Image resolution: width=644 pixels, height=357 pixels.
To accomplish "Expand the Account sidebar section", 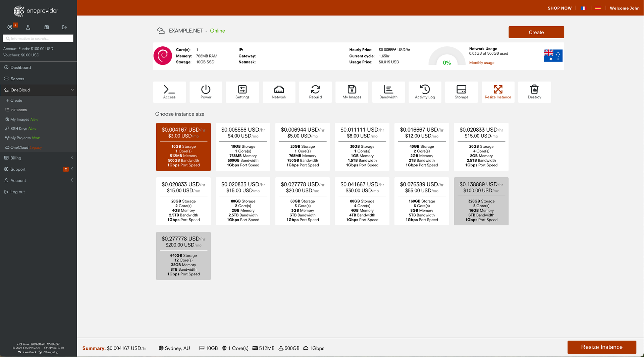I will click(39, 180).
